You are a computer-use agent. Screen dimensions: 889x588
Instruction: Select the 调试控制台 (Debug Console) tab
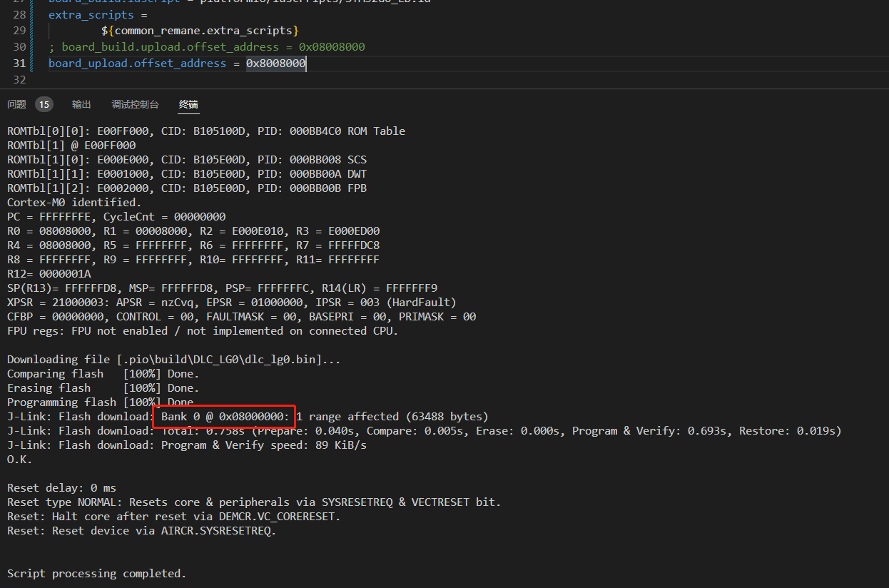pos(135,104)
